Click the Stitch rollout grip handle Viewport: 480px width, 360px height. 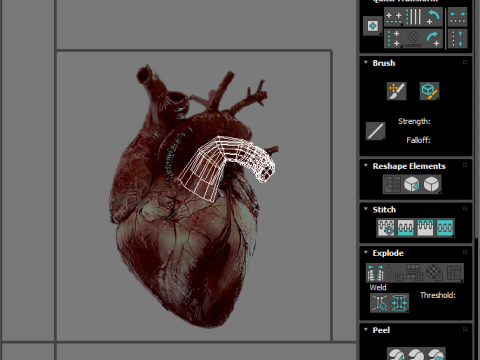(x=465, y=209)
